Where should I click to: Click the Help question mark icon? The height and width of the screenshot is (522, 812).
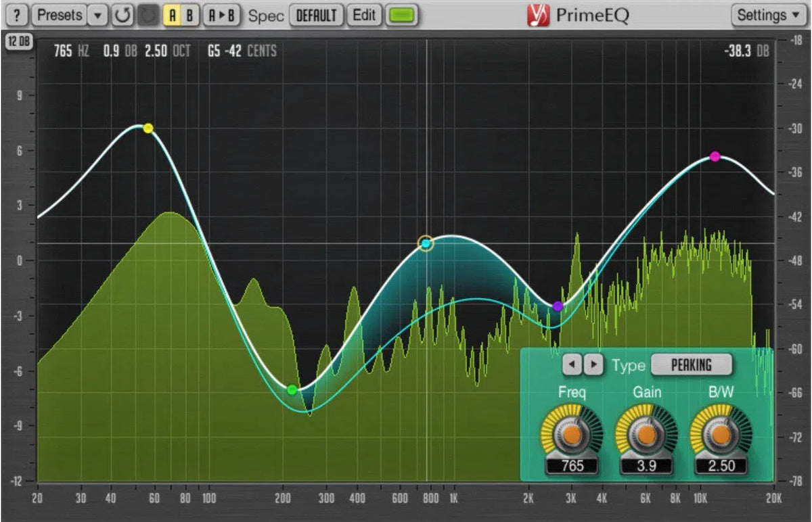(16, 15)
